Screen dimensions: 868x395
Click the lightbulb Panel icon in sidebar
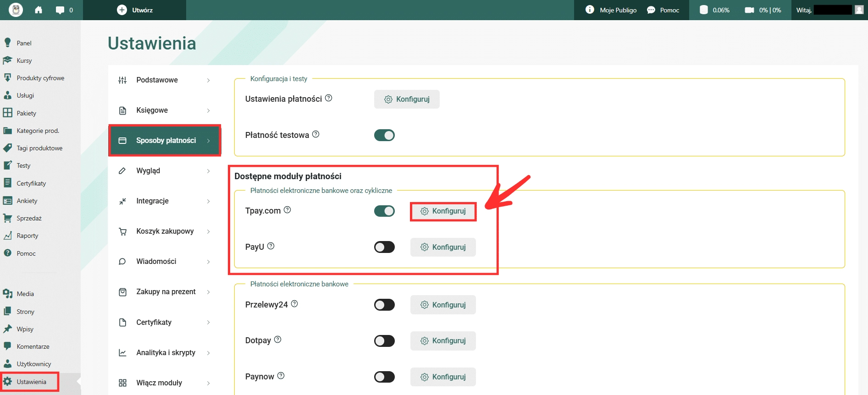point(7,43)
